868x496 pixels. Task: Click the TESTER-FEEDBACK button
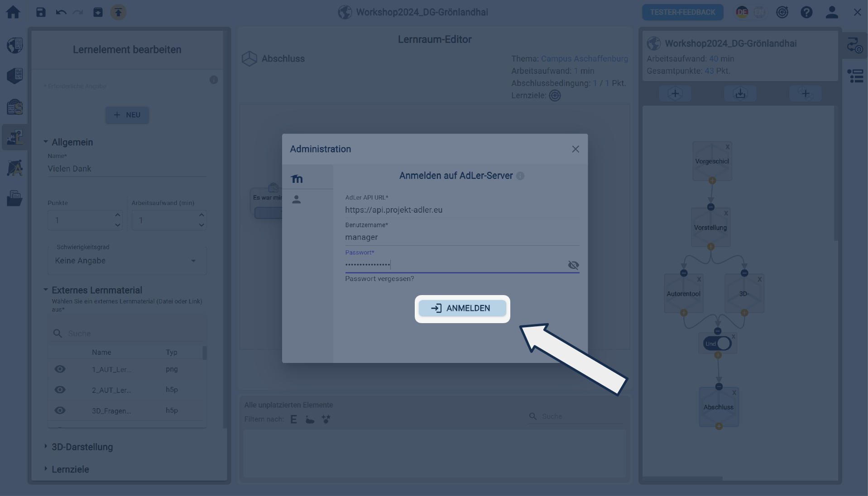[x=682, y=12]
